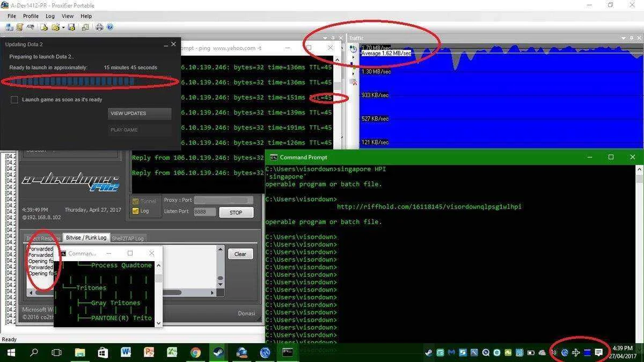
Task: Open the Log menu
Action: pos(50,16)
